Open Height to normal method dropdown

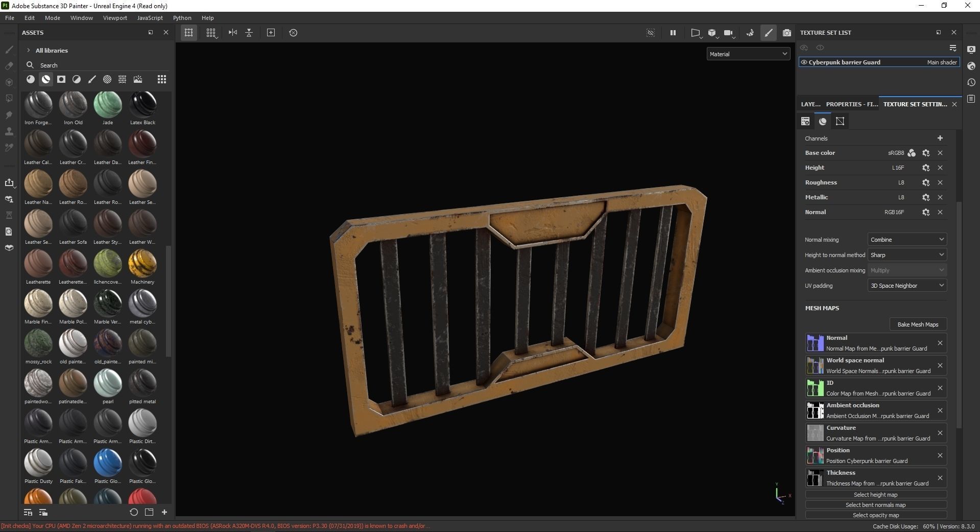click(907, 255)
